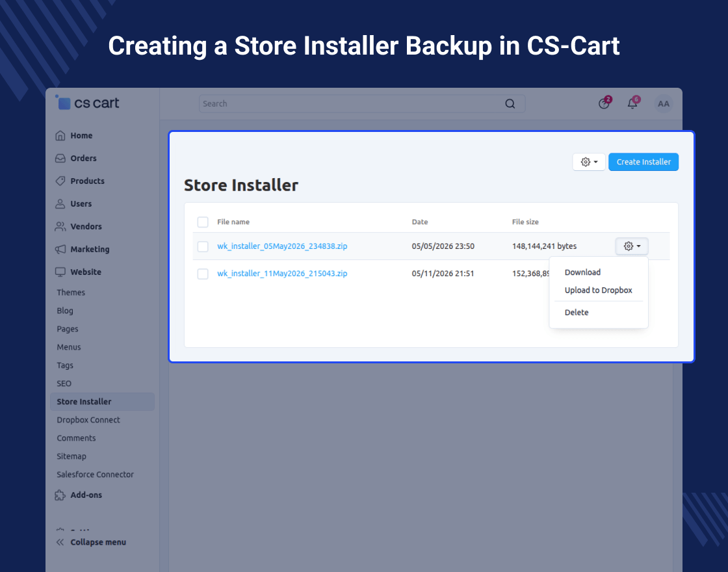728x572 pixels.
Task: Check the wk_installer_05May2026_234838.zip row
Action: pyautogui.click(x=203, y=246)
